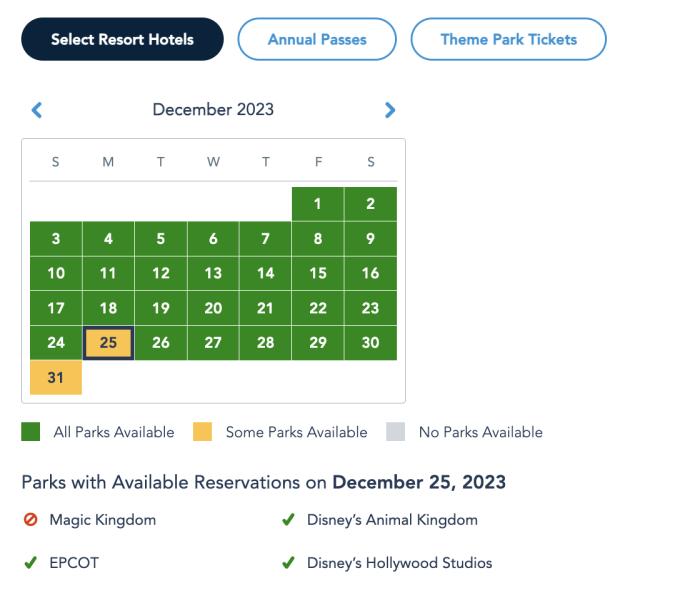
Task: Advance to next month with right arrow
Action: [x=390, y=110]
